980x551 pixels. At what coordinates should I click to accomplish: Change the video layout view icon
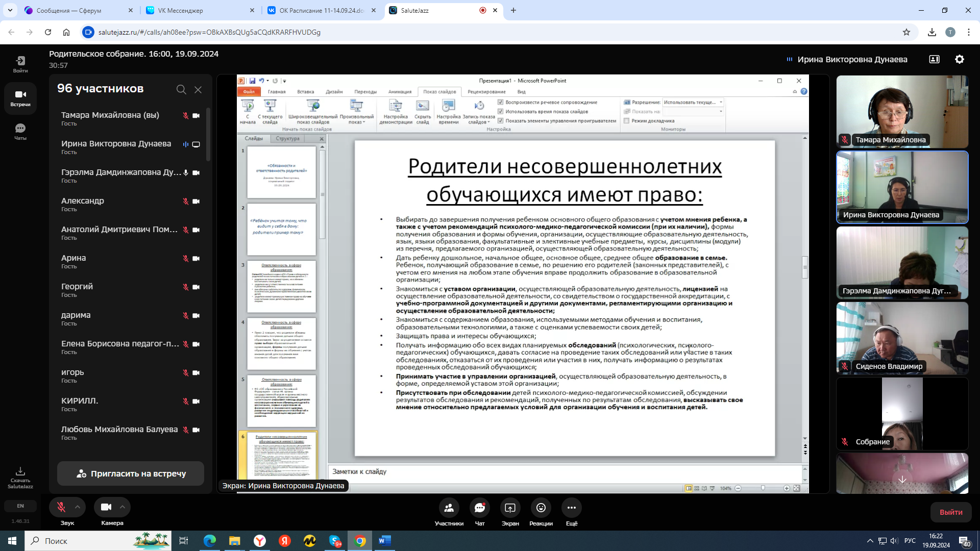tap(934, 59)
